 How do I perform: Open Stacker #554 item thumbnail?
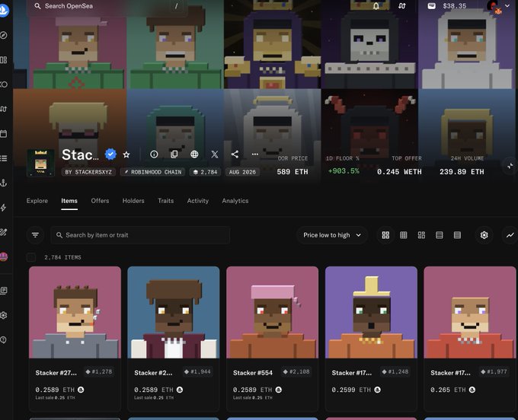click(272, 312)
